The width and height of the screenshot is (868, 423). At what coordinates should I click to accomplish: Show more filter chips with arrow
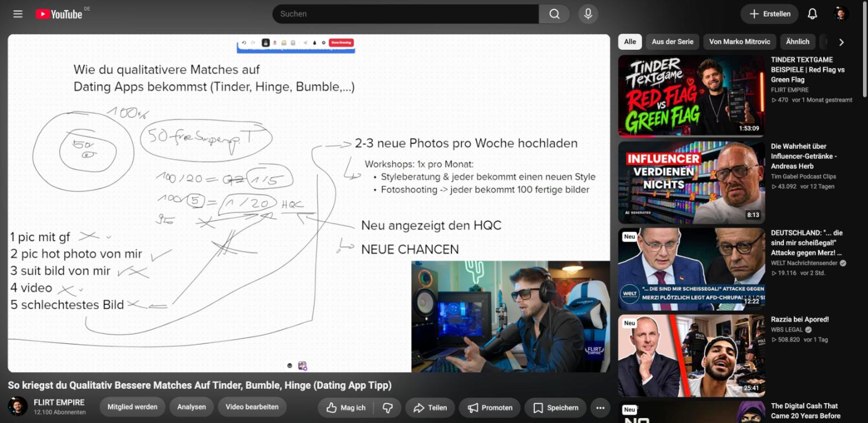[x=841, y=42]
